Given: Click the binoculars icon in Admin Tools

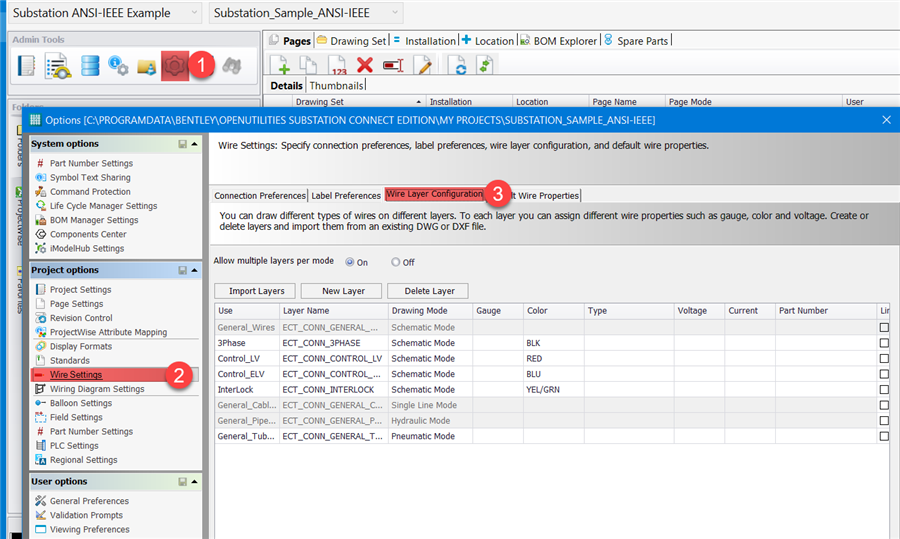Looking at the screenshot, I should point(232,66).
